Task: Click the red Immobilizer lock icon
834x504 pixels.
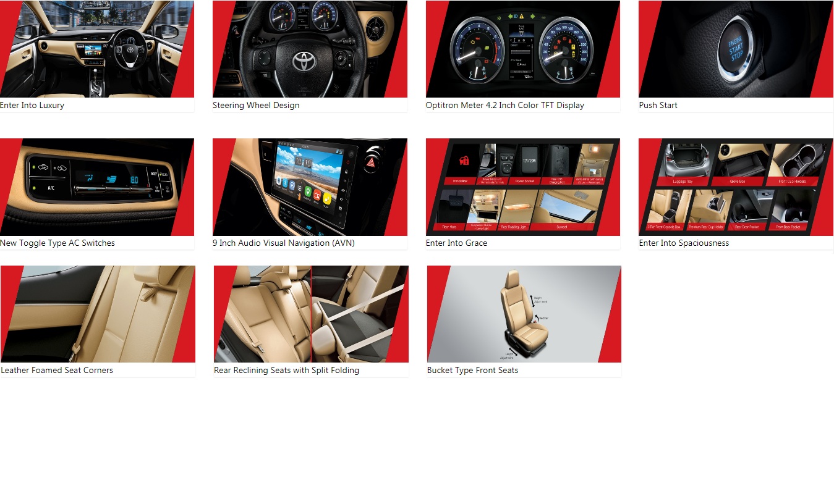Action: (463, 162)
